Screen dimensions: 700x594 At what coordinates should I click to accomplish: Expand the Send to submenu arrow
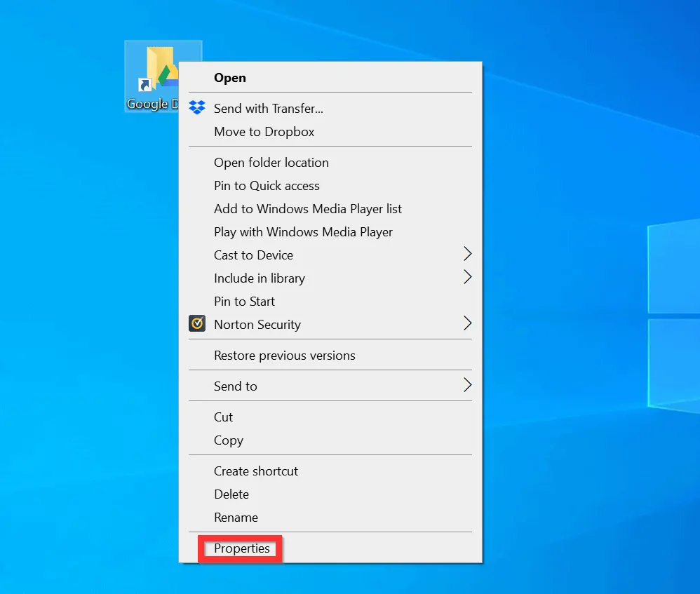click(x=467, y=385)
